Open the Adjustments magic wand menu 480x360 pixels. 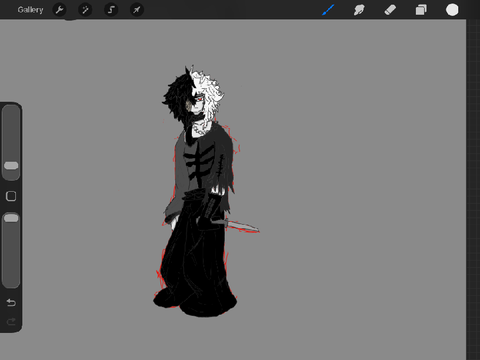pyautogui.click(x=85, y=10)
